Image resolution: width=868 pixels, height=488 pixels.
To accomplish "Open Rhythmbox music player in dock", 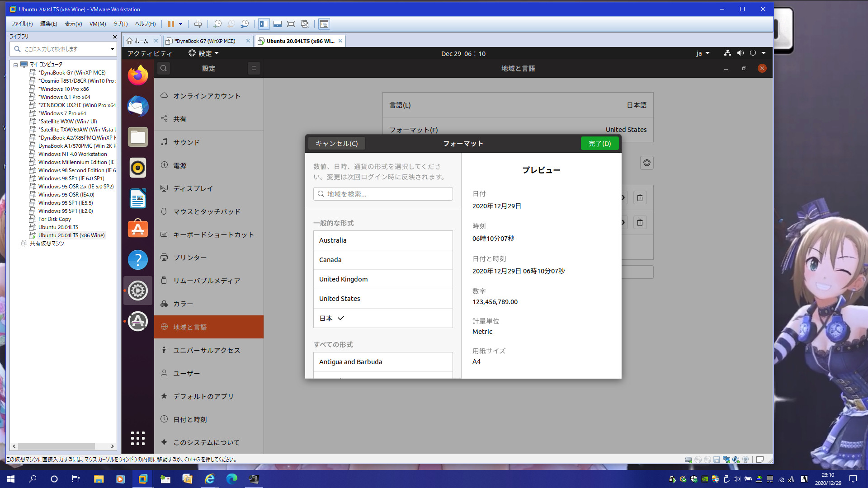I will 138,168.
